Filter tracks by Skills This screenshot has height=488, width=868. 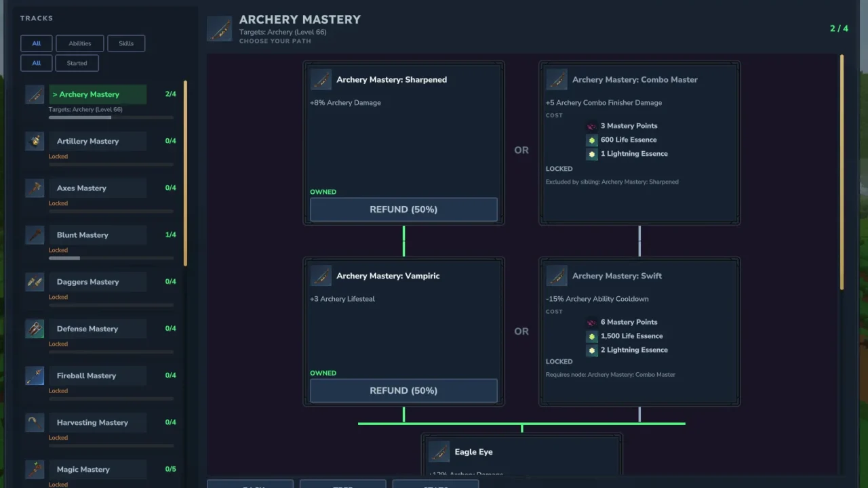126,43
